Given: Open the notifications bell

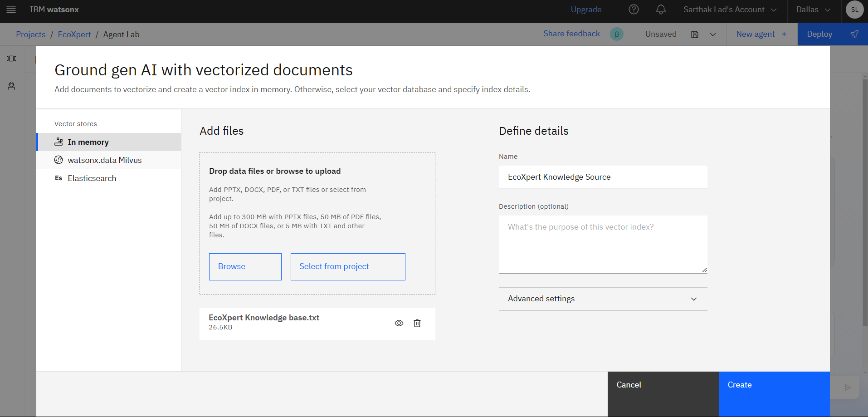Looking at the screenshot, I should [661, 10].
